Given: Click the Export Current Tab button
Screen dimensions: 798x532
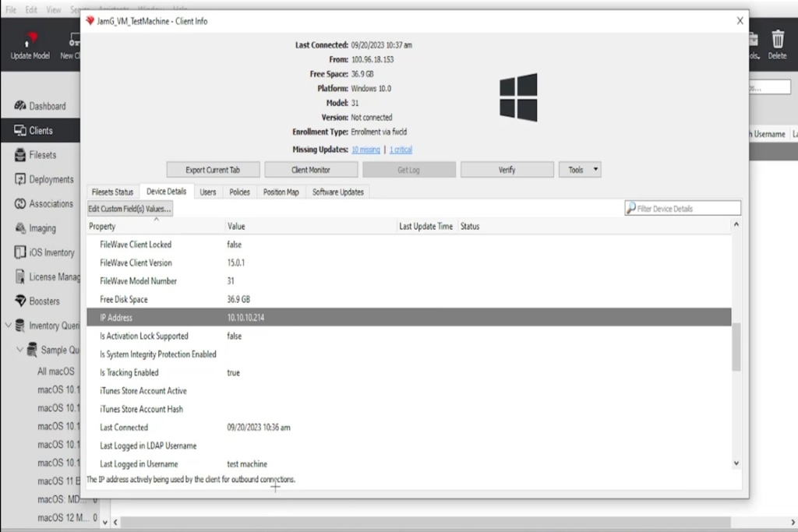Looking at the screenshot, I should [x=213, y=170].
